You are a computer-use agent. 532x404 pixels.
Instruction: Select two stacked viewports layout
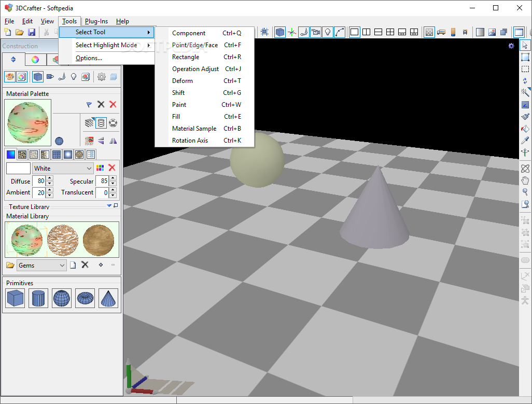379,32
